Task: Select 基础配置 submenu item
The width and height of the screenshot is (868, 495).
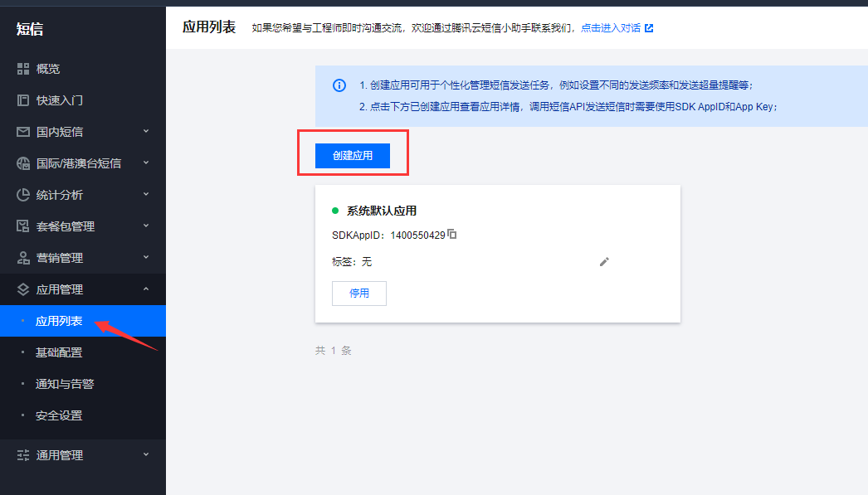Action: (x=83, y=352)
